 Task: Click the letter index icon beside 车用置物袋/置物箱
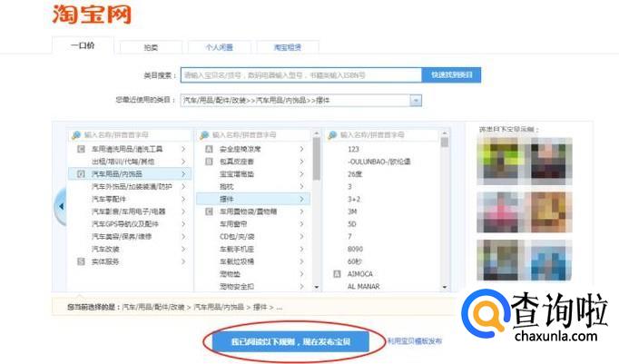point(210,212)
